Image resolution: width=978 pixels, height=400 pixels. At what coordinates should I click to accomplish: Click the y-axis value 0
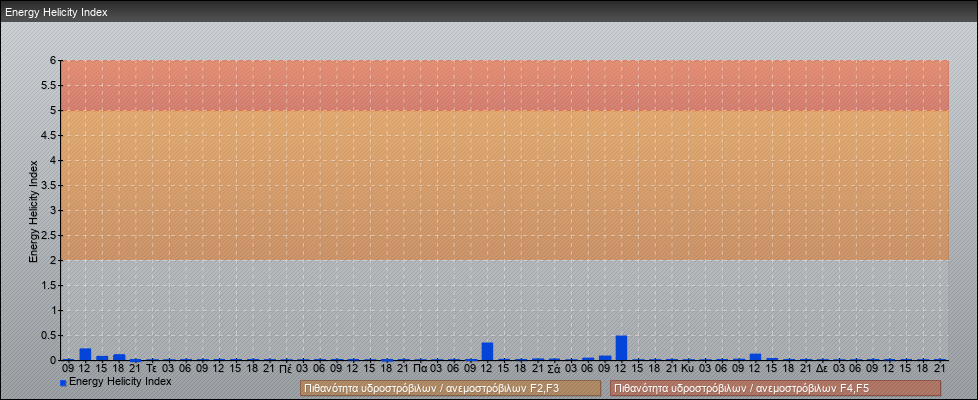54,360
